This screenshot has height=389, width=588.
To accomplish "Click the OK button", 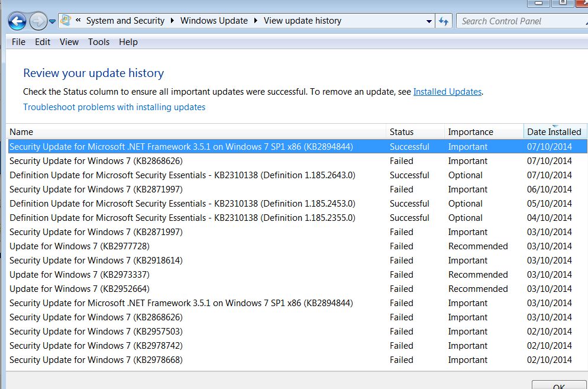I will point(559,385).
